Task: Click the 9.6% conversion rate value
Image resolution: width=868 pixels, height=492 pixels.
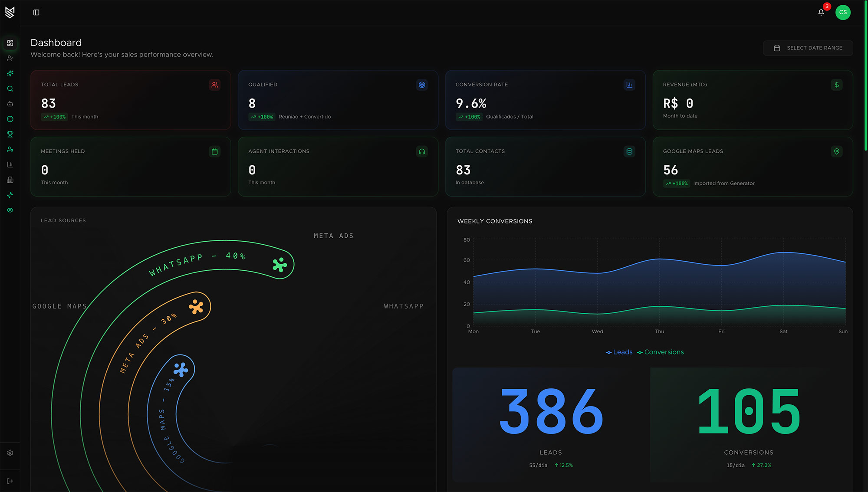Action: pos(471,103)
